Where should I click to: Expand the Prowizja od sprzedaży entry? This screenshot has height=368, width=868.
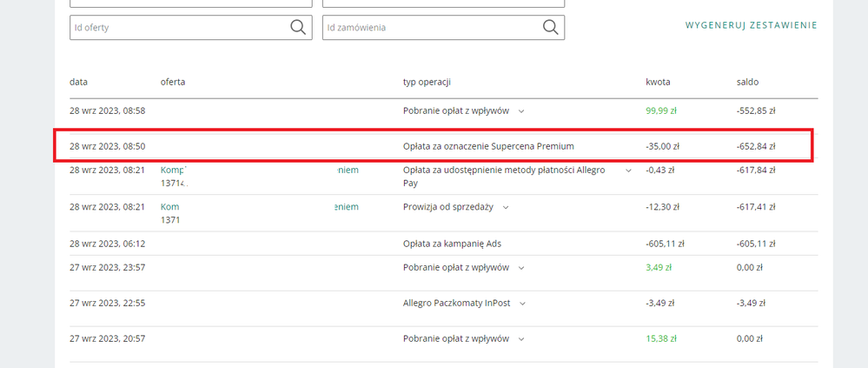point(506,207)
